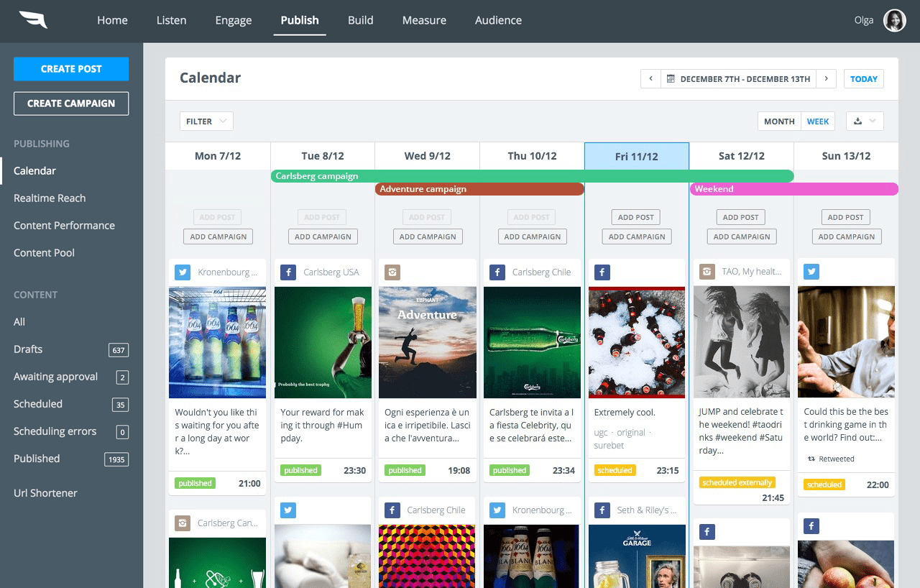Open the Listen tab

(x=171, y=20)
